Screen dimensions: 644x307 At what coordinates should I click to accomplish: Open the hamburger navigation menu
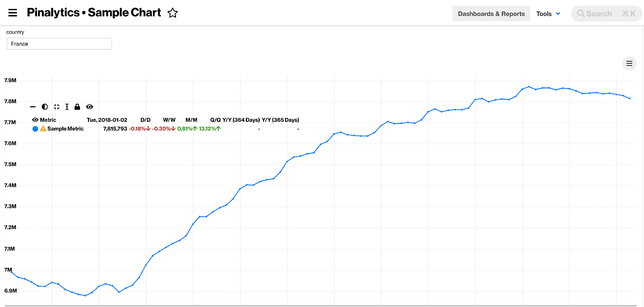13,13
